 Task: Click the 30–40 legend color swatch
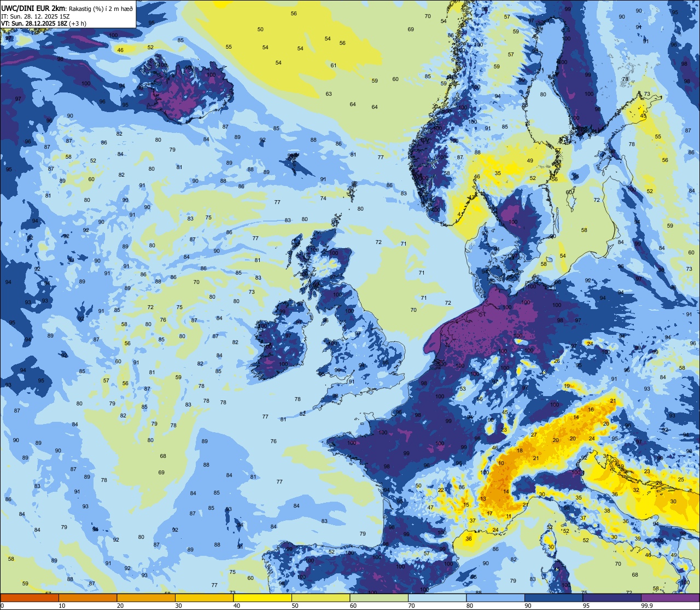[204, 597]
